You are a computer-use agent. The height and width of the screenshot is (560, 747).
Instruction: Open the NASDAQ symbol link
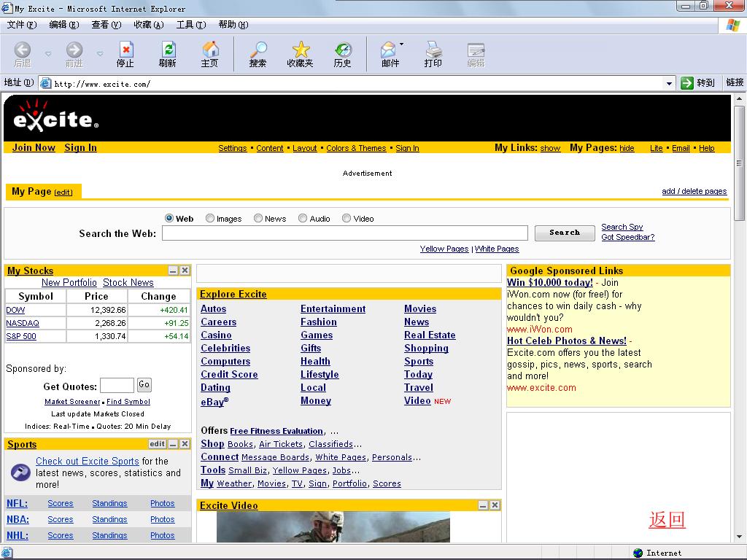point(23,323)
